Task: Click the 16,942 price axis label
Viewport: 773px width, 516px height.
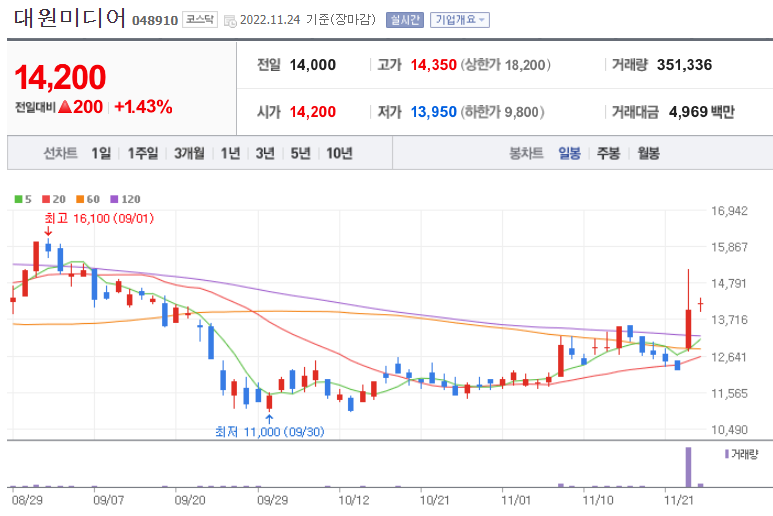Action: tap(729, 211)
